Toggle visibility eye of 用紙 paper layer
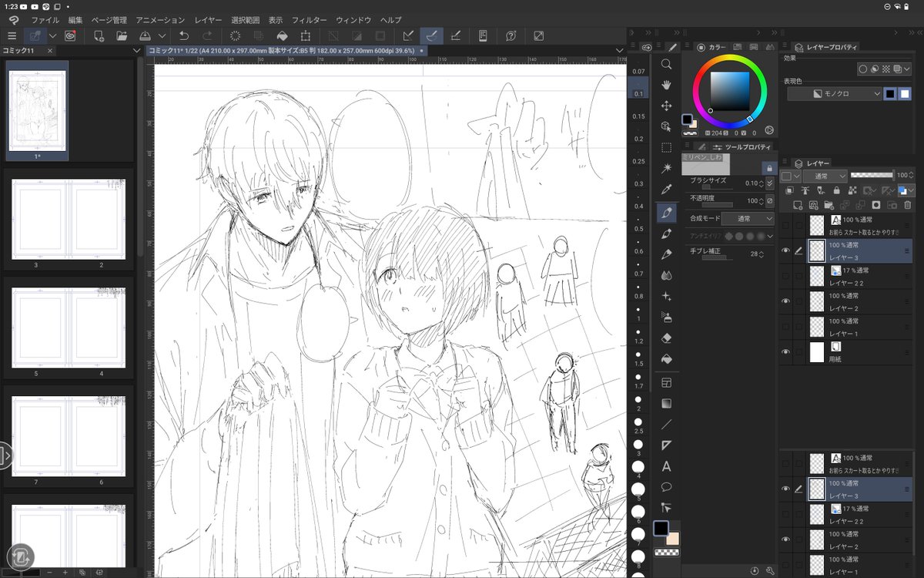This screenshot has width=924, height=578. [x=785, y=352]
